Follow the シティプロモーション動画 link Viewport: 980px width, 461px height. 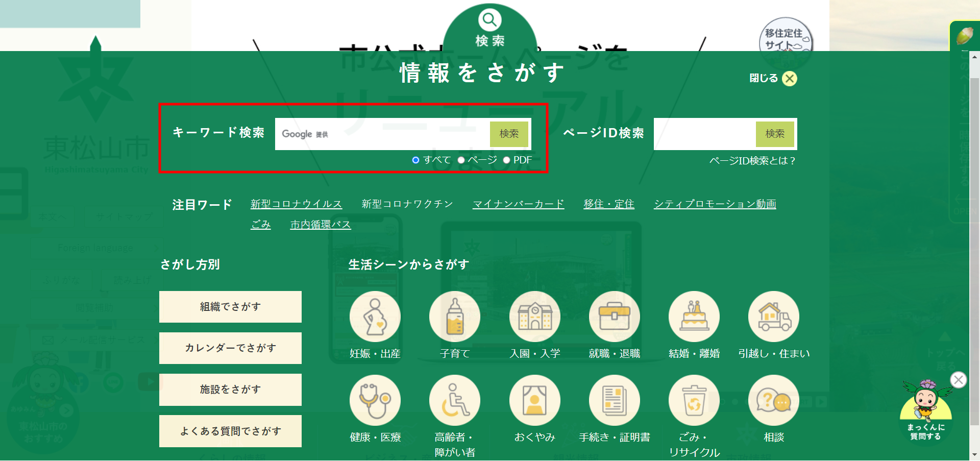point(715,204)
